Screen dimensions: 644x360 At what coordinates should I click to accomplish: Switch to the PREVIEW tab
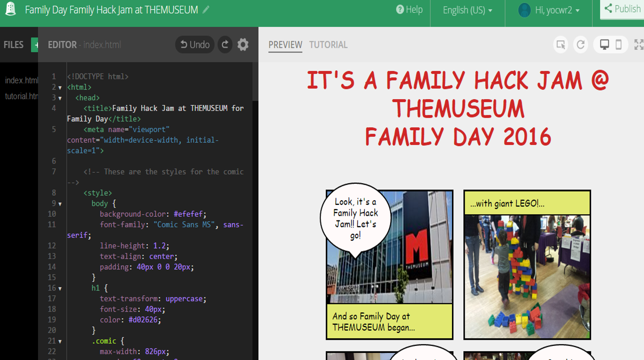coord(285,45)
